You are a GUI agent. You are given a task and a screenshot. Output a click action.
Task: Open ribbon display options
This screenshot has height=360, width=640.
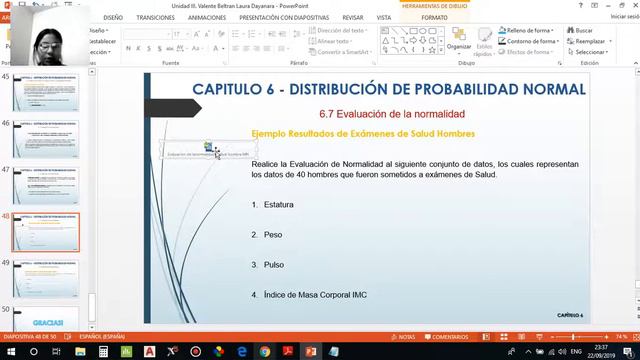pos(595,5)
